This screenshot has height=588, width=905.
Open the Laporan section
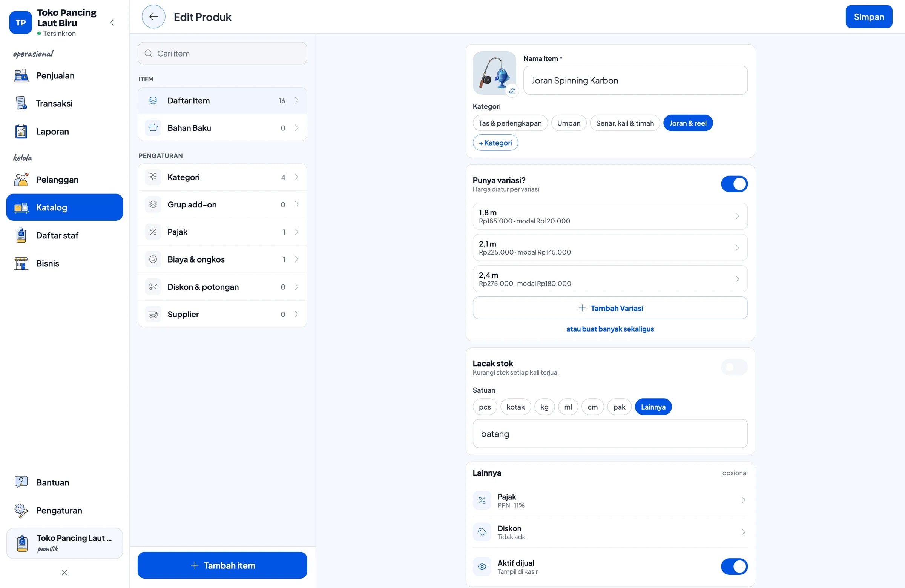64,132
